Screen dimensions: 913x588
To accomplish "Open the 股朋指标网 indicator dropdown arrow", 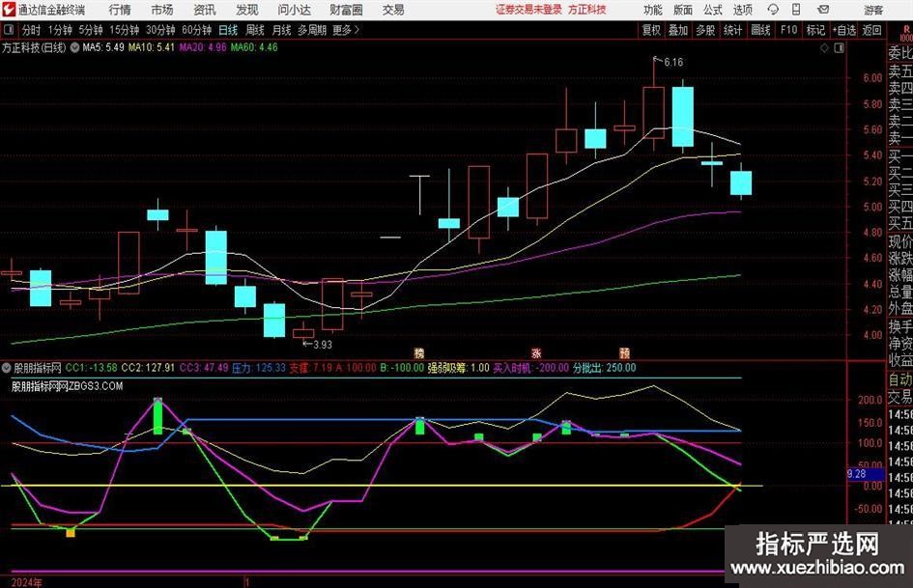I will (7, 368).
